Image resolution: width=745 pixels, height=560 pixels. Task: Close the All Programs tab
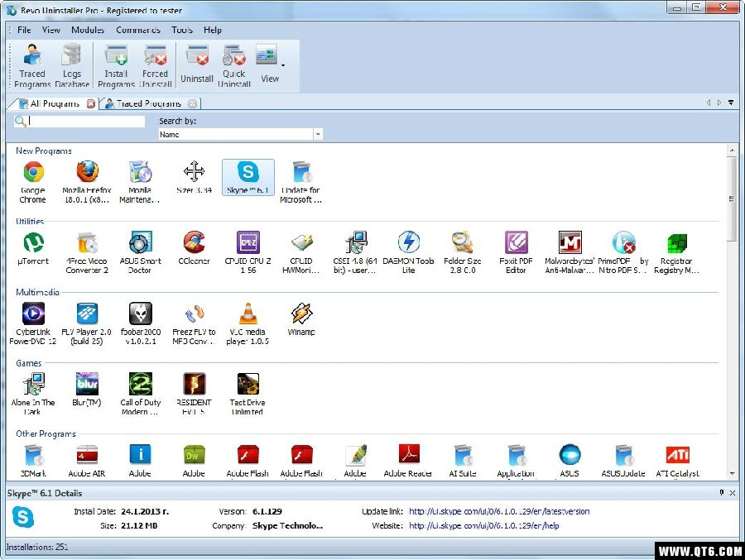click(91, 103)
